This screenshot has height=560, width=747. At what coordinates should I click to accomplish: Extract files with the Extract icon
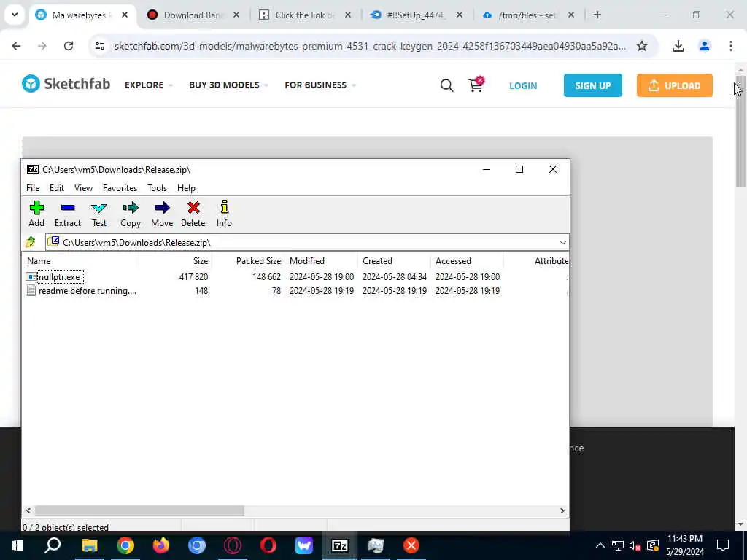pos(68,214)
